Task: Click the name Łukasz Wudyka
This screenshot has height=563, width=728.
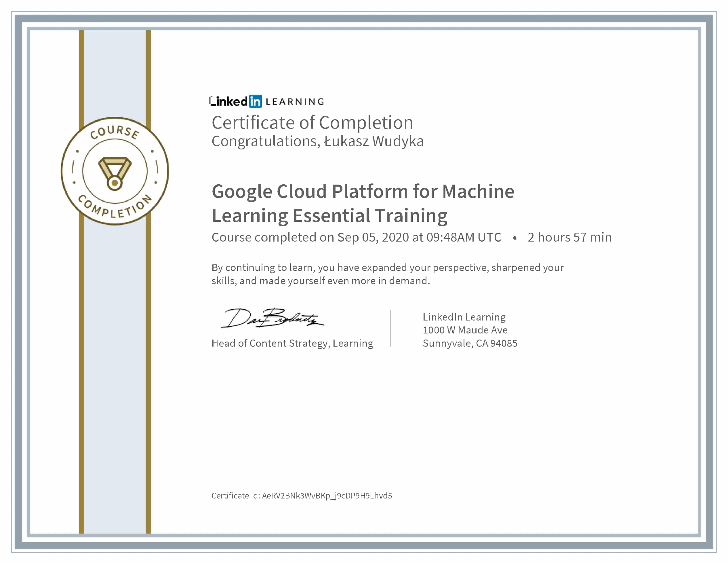Action: 374,141
